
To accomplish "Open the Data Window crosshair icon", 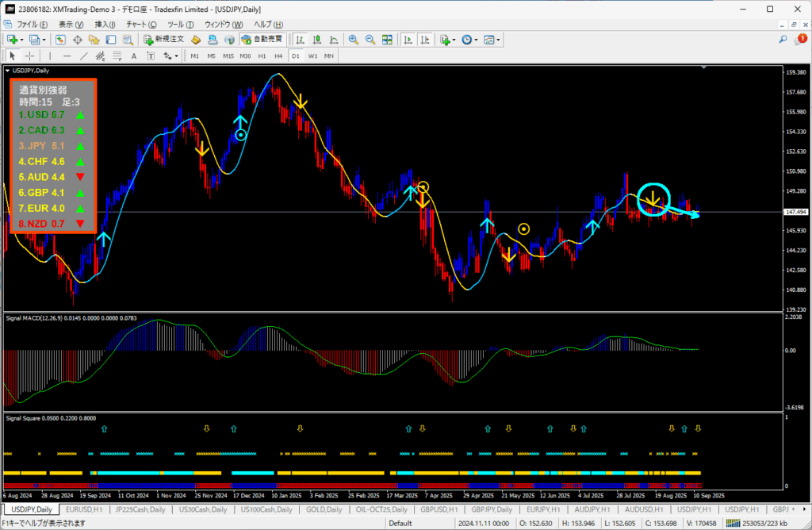I will [x=78, y=40].
